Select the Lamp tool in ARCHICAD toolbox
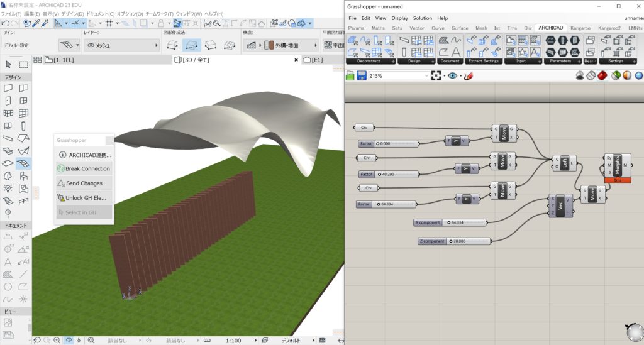 pos(8,189)
